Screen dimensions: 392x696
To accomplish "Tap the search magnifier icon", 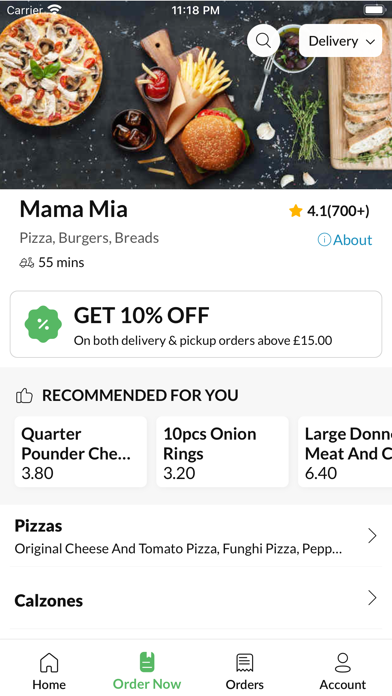I will [263, 41].
